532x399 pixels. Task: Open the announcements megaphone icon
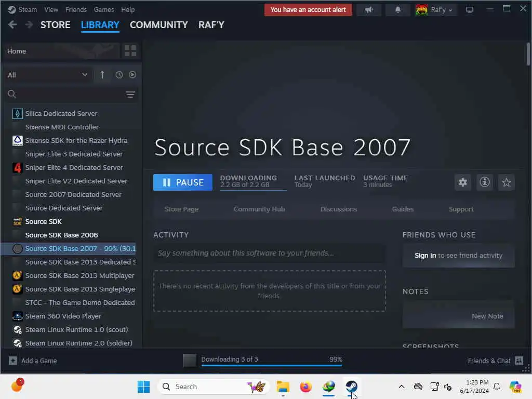pyautogui.click(x=369, y=10)
